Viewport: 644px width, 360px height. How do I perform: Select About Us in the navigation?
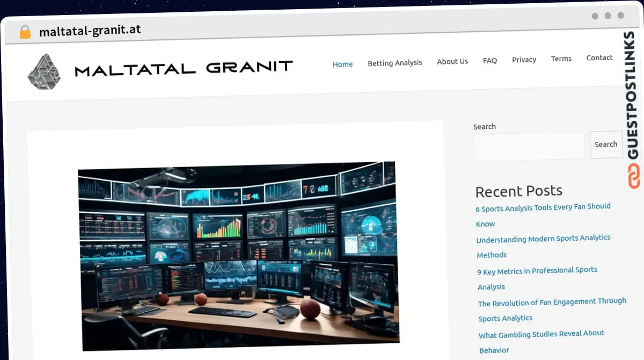pos(452,61)
